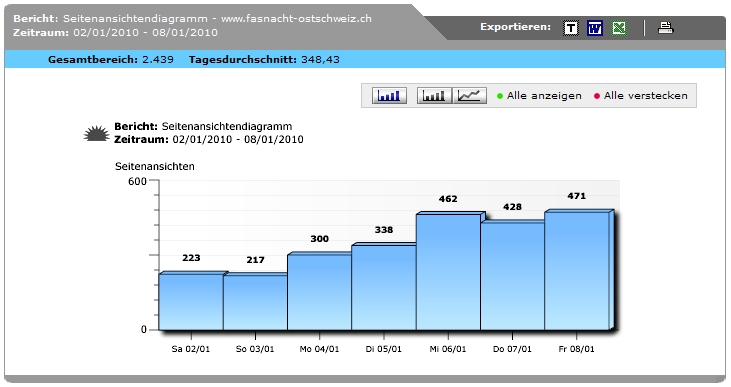Select the Fr 08/01 bar showing 471
Image resolution: width=731 pixels, height=387 pixels.
click(x=577, y=271)
